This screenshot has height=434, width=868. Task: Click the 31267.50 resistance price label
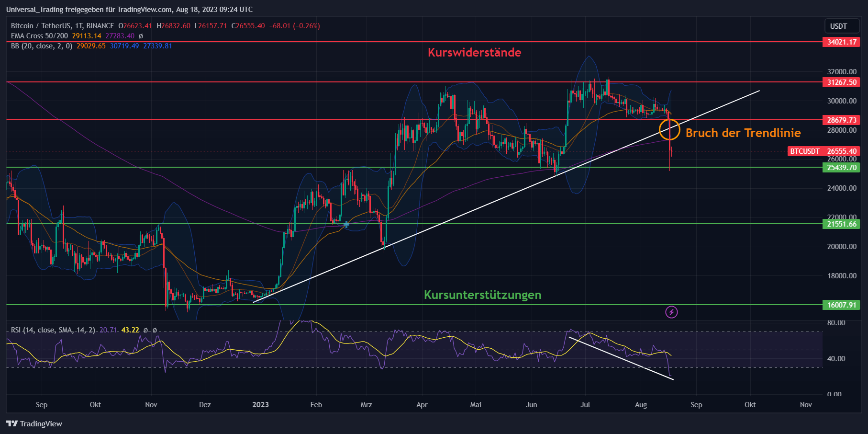click(841, 82)
